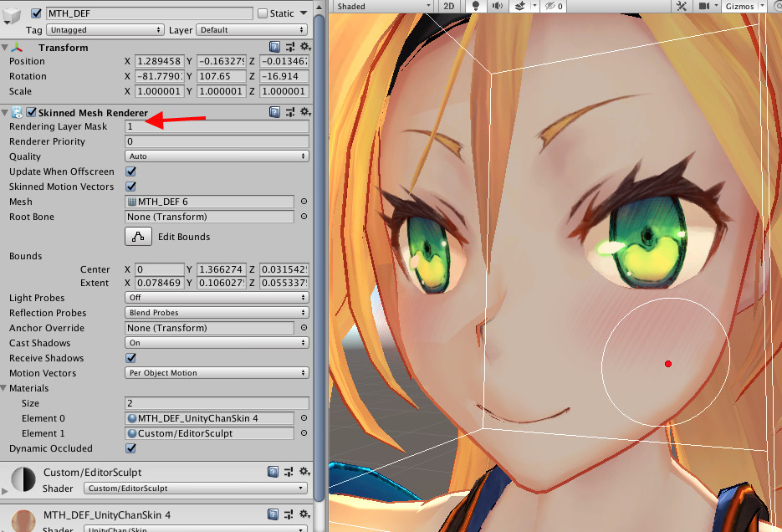
Task: Open scene tools wrench icon
Action: [682, 6]
